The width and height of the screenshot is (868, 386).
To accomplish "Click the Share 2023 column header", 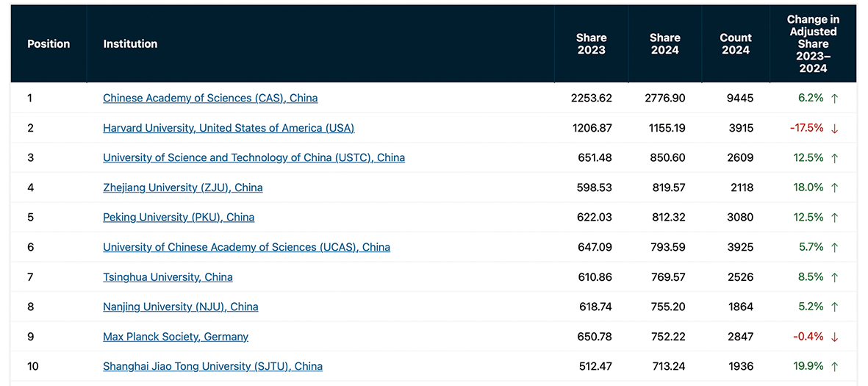I will pyautogui.click(x=591, y=44).
